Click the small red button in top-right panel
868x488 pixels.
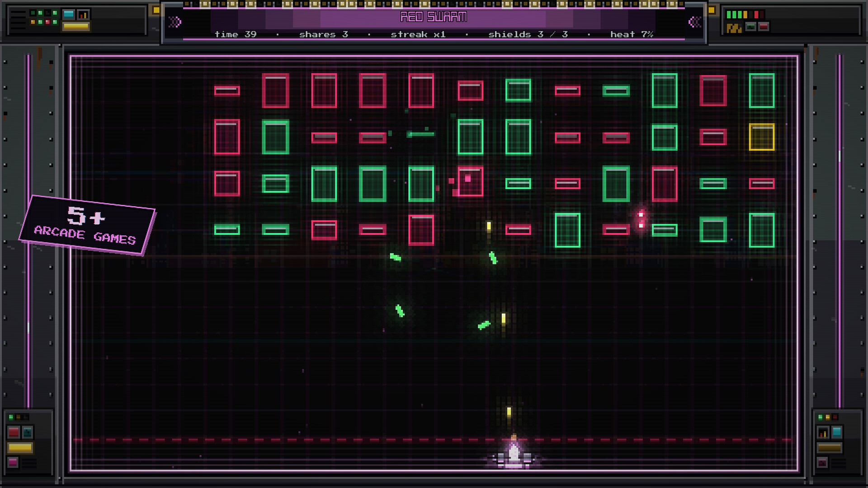764,27
